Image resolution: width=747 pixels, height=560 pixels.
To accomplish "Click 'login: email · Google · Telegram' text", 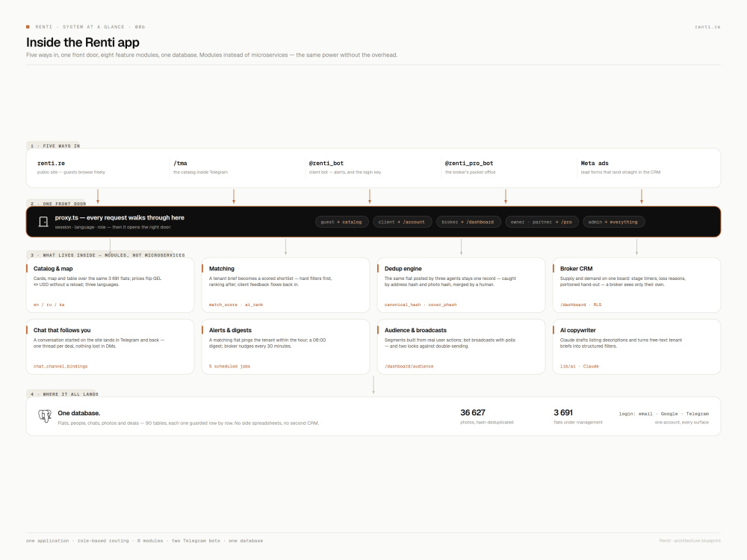I will pos(663,414).
